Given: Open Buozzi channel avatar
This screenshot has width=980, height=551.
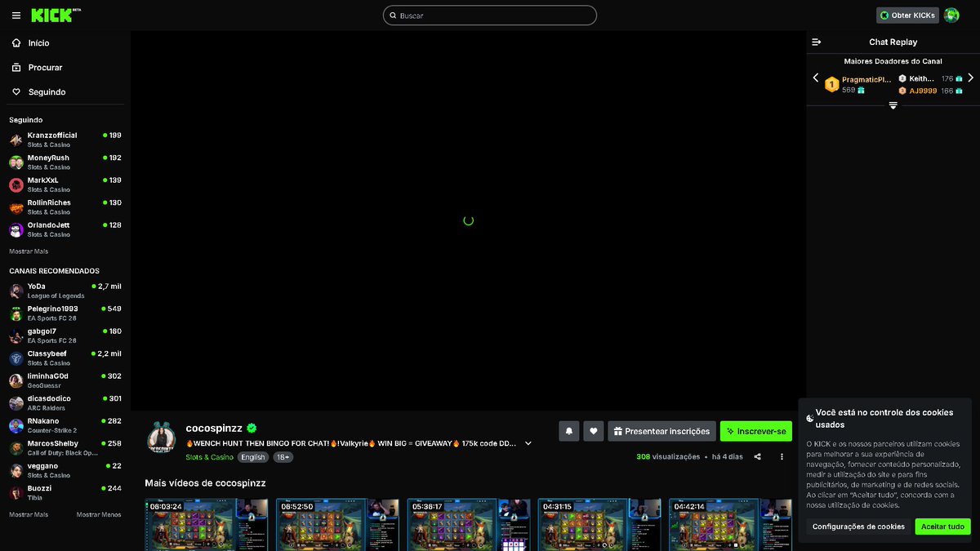Looking at the screenshot, I should 16,493.
